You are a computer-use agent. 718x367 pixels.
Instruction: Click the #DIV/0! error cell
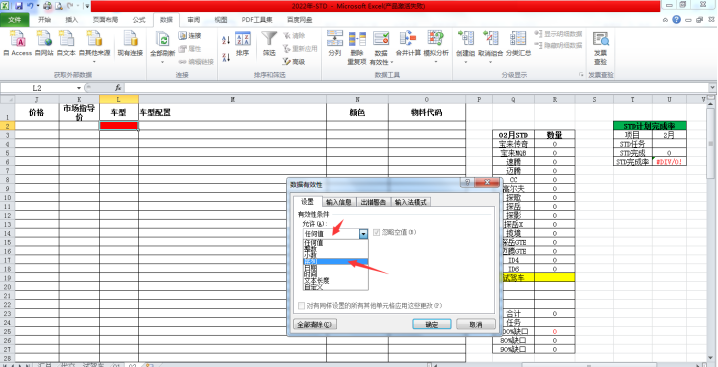tap(669, 162)
